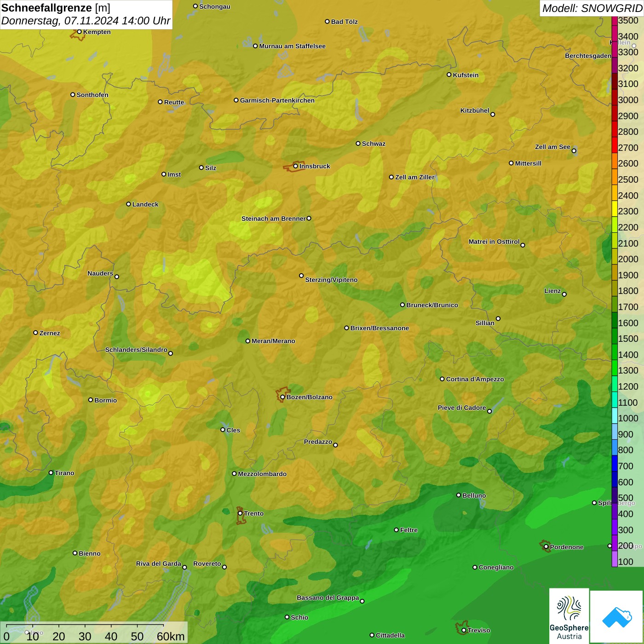644x644 pixels.
Task: Select the Belluno marker dot
Action: (459, 495)
